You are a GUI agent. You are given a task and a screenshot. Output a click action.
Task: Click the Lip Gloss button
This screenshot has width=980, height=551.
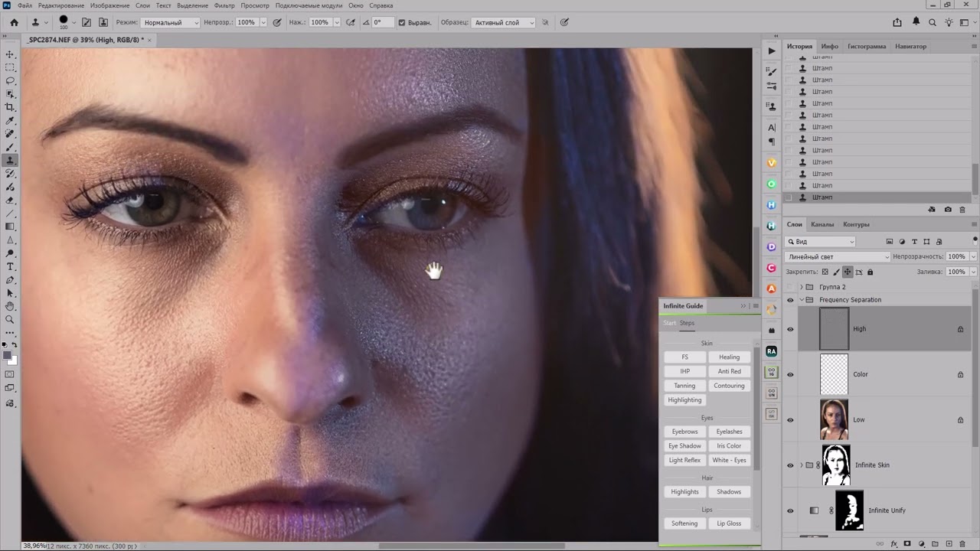[x=729, y=523]
